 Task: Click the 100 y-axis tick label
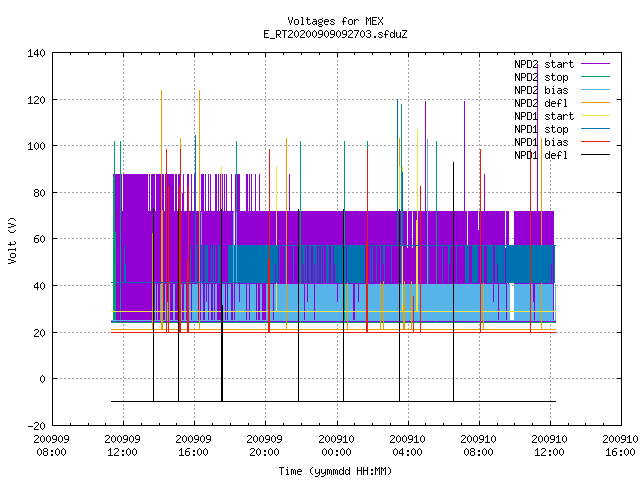click(36, 146)
